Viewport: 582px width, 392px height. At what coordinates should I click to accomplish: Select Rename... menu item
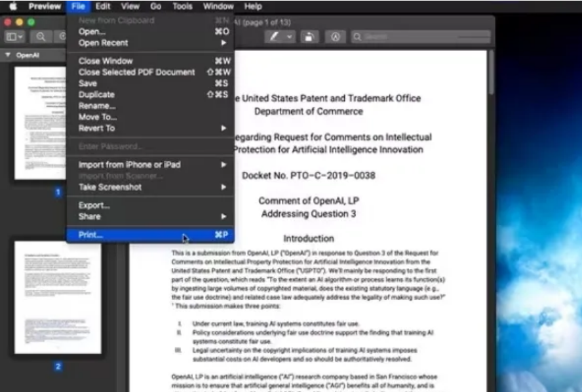point(150,106)
